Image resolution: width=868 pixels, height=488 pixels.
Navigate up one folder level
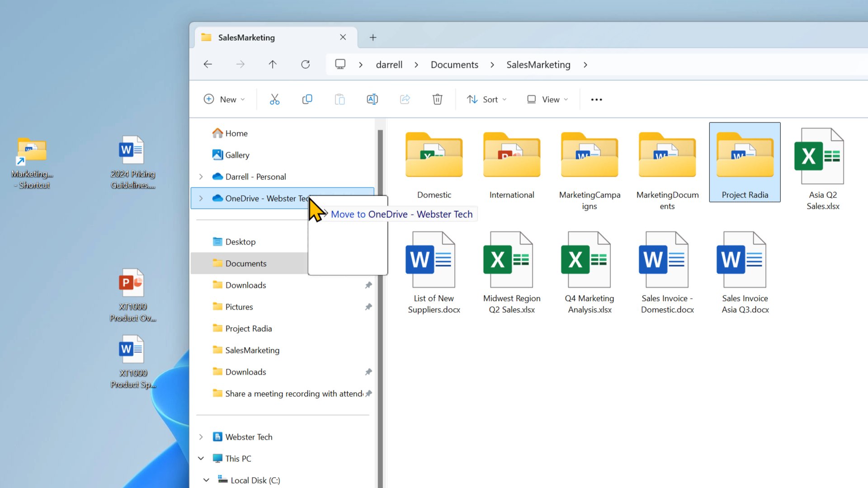[x=273, y=64]
